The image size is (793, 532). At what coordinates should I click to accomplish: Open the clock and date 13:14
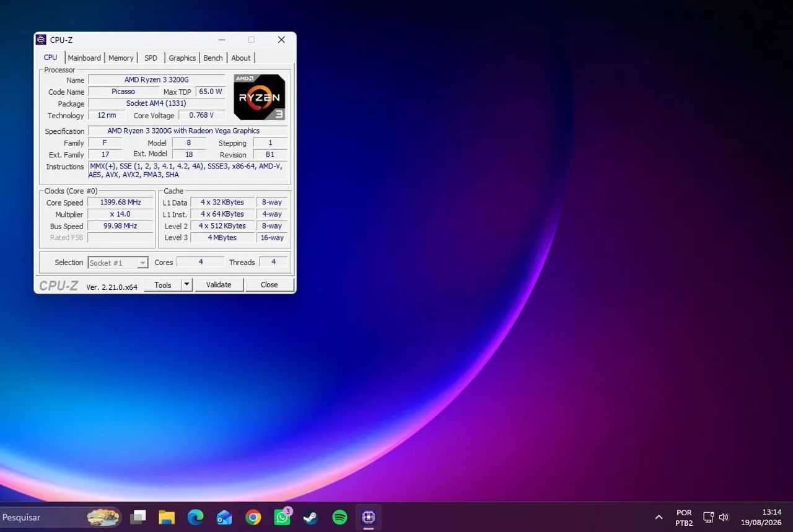pos(761,518)
